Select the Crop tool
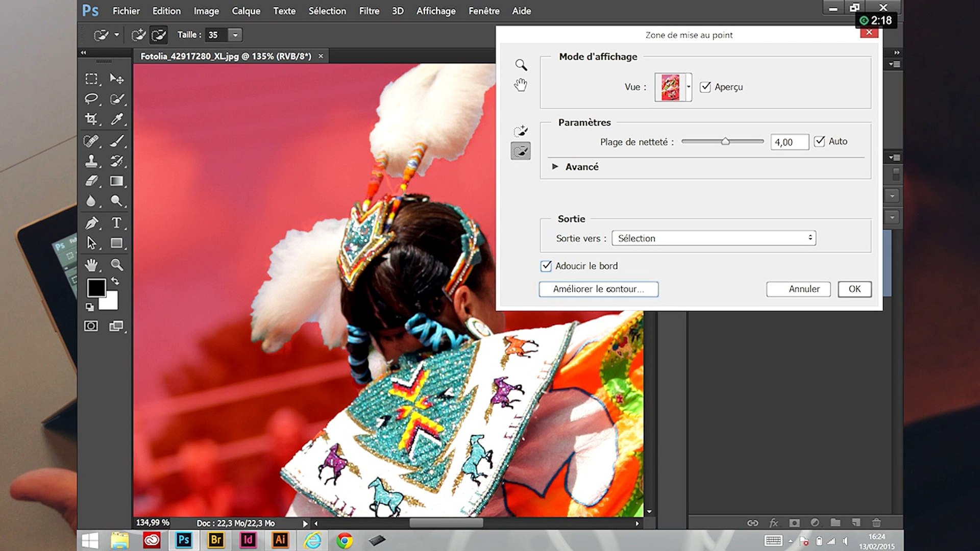The image size is (980, 551). [91, 119]
